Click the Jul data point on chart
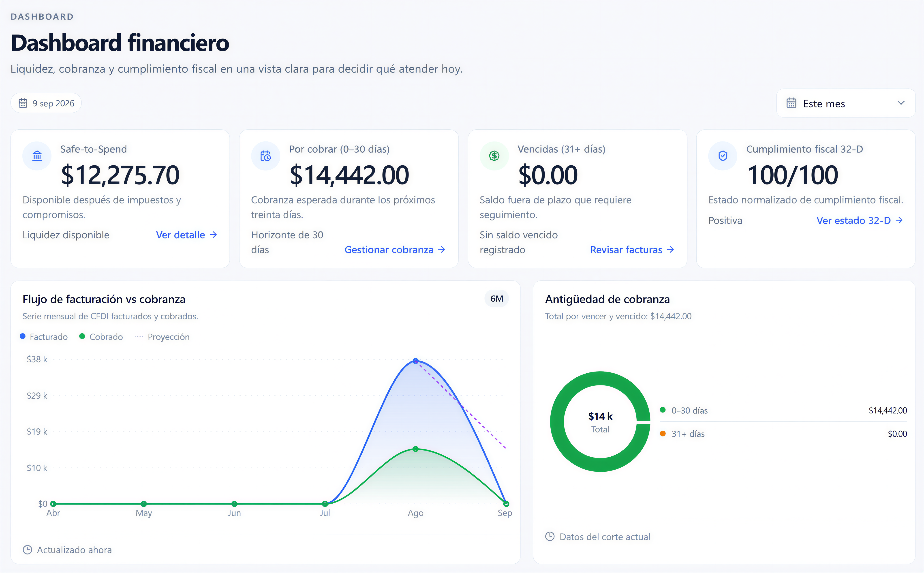This screenshot has height=573, width=924. (325, 504)
